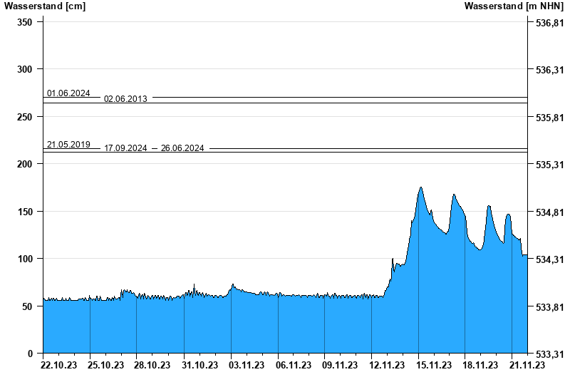Select the 31.10.23 date tick label
The height and width of the screenshot is (392, 570).
[199, 365]
